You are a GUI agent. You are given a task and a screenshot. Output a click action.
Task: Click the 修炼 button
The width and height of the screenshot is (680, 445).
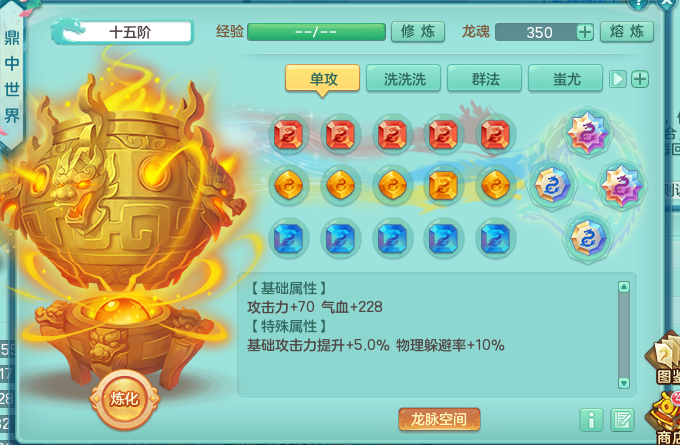(x=418, y=32)
